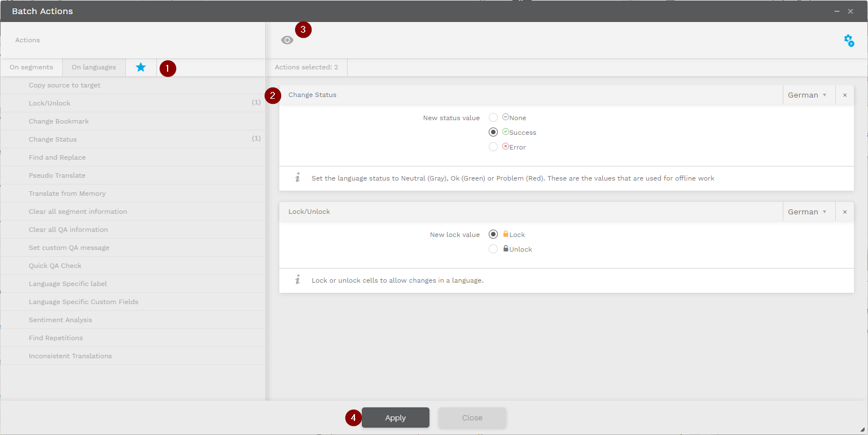The width and height of the screenshot is (868, 435).
Task: Click the blue gear run settings icon
Action: pyautogui.click(x=848, y=40)
